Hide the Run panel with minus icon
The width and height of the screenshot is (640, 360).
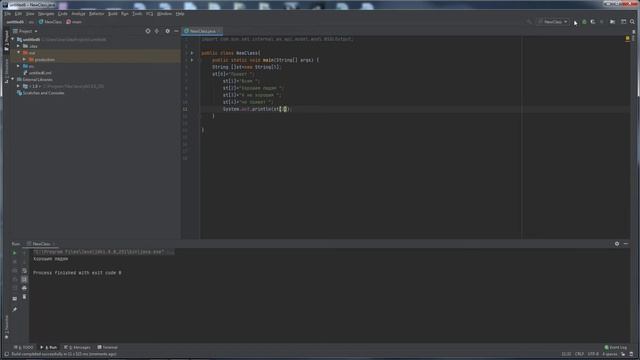(626, 244)
